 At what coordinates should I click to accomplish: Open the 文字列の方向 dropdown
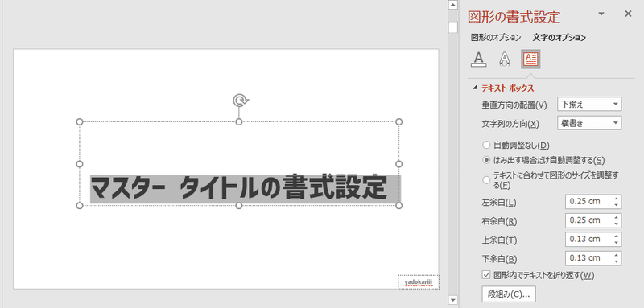(589, 123)
